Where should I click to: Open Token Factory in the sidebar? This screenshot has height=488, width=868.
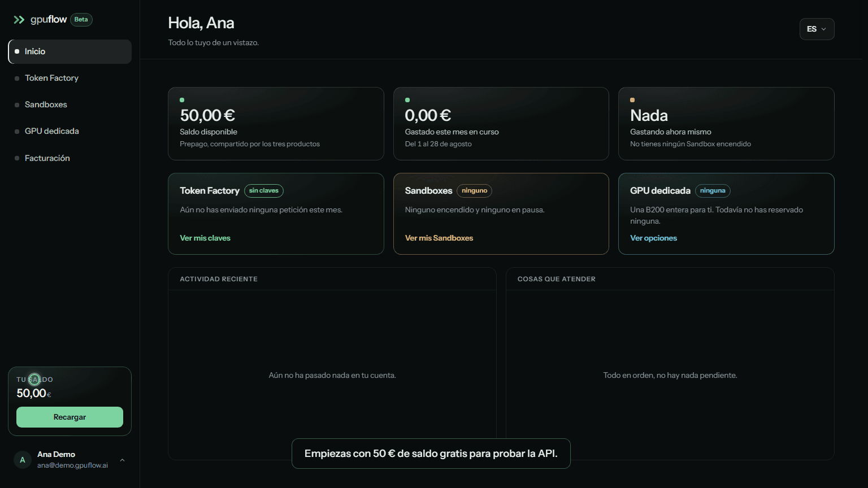pyautogui.click(x=70, y=78)
